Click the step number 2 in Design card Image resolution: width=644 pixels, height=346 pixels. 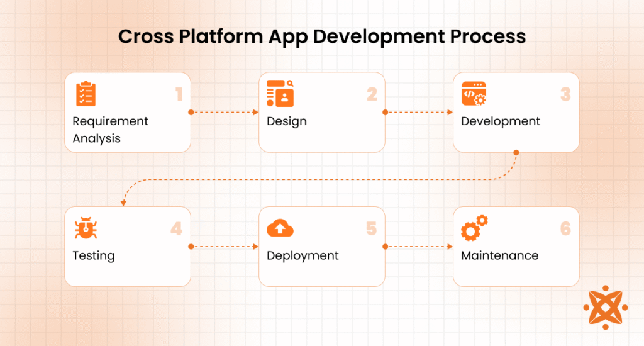372,94
